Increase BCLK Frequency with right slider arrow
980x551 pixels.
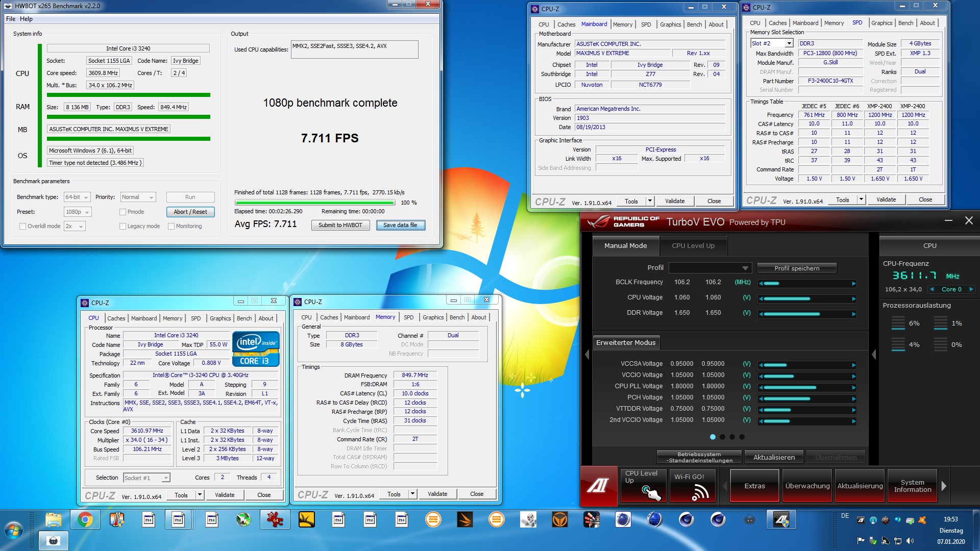click(853, 283)
